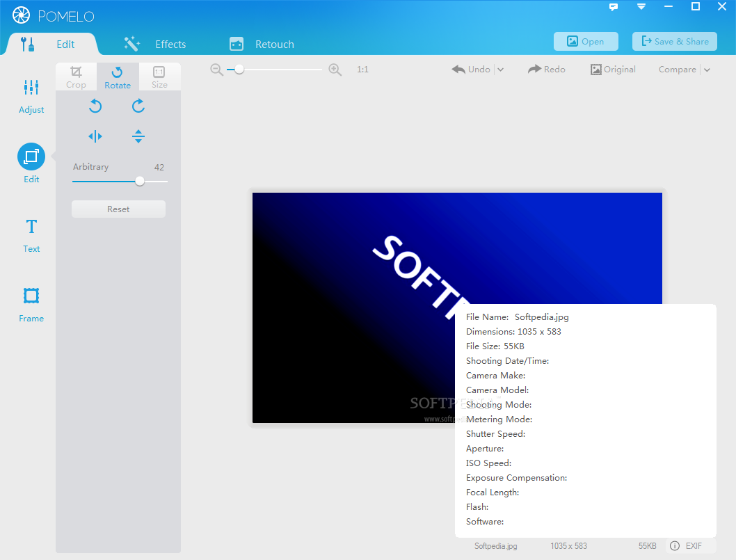The image size is (736, 560).
Task: Click File Size: 55KB text
Action: point(495,346)
